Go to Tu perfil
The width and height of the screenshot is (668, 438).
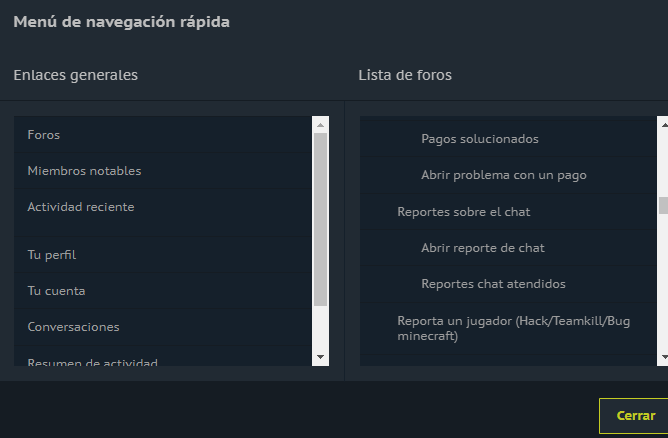(52, 255)
